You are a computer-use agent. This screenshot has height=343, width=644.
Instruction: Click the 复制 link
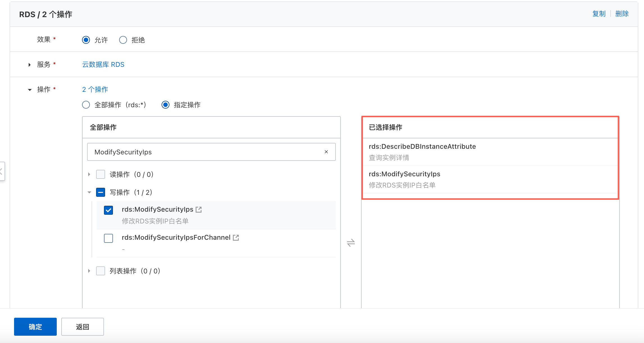click(x=599, y=14)
